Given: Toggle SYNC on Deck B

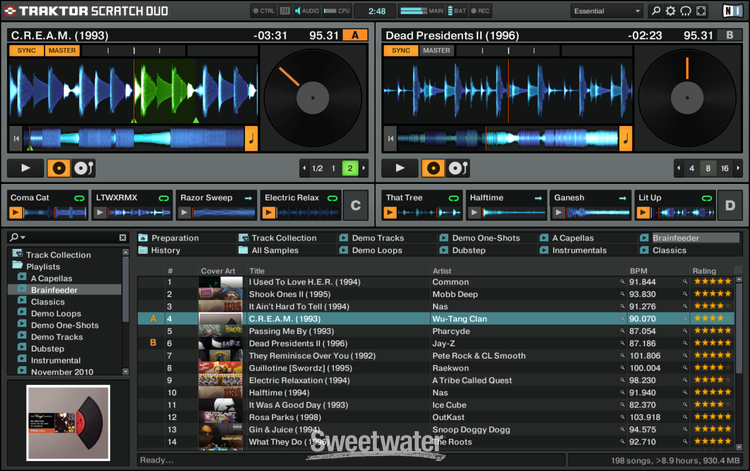Looking at the screenshot, I should (x=401, y=51).
